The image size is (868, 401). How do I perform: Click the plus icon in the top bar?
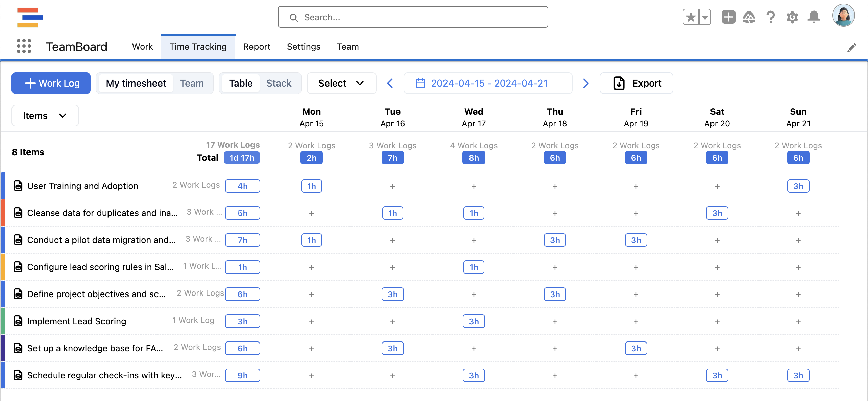(x=728, y=17)
